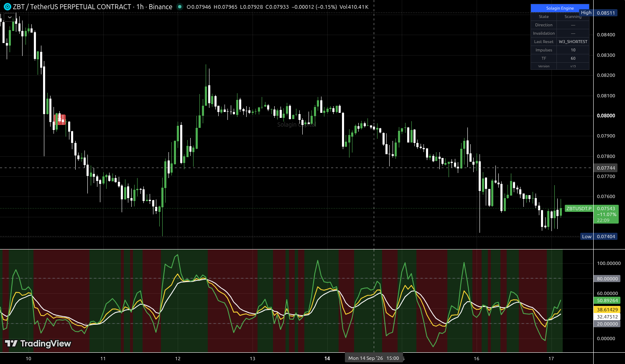Click the 0.08000 price axis level
Image resolution: width=625 pixels, height=364 pixels.
[606, 116]
